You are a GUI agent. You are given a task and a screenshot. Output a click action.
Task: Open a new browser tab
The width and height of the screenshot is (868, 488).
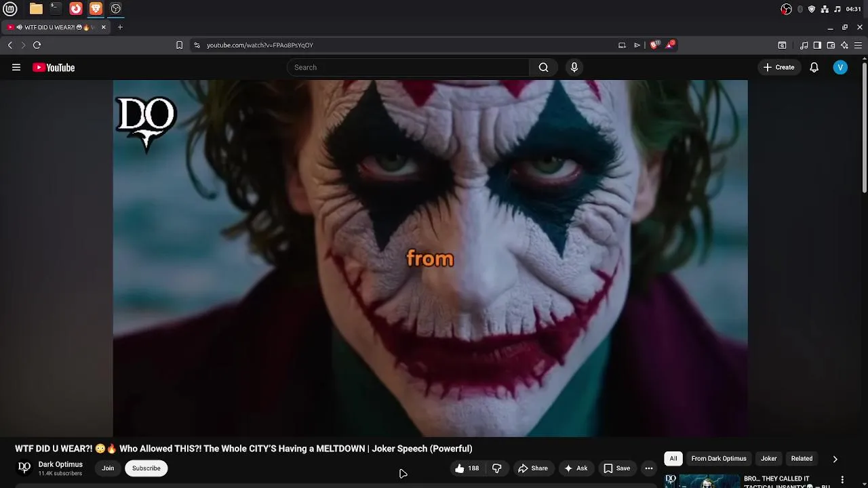(120, 27)
